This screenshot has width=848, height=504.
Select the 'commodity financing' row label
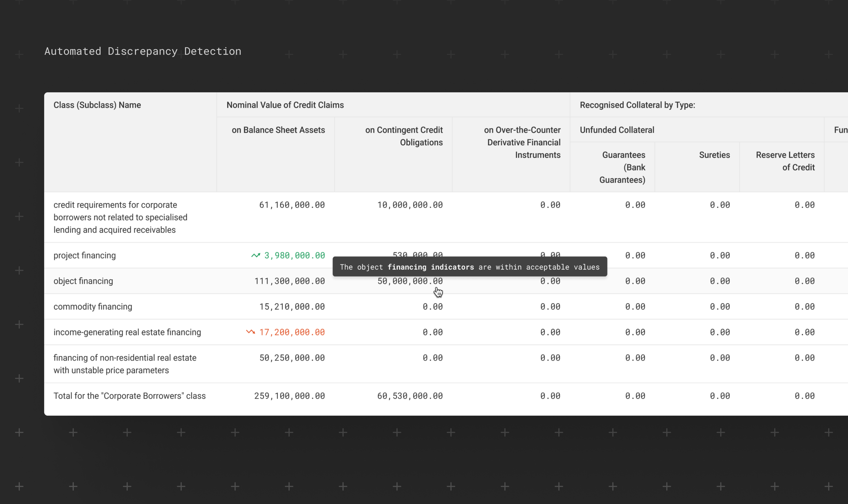click(x=93, y=307)
